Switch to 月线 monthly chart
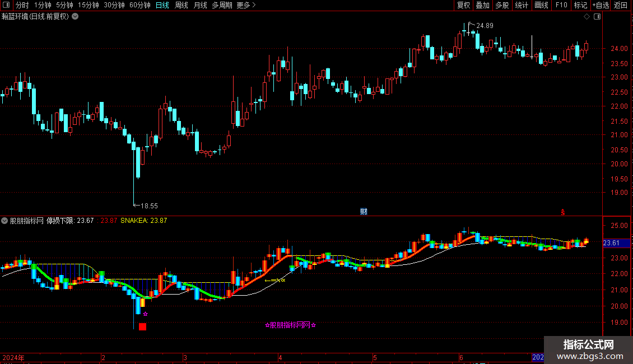Viewport: 633px width, 364px height. coord(200,5)
